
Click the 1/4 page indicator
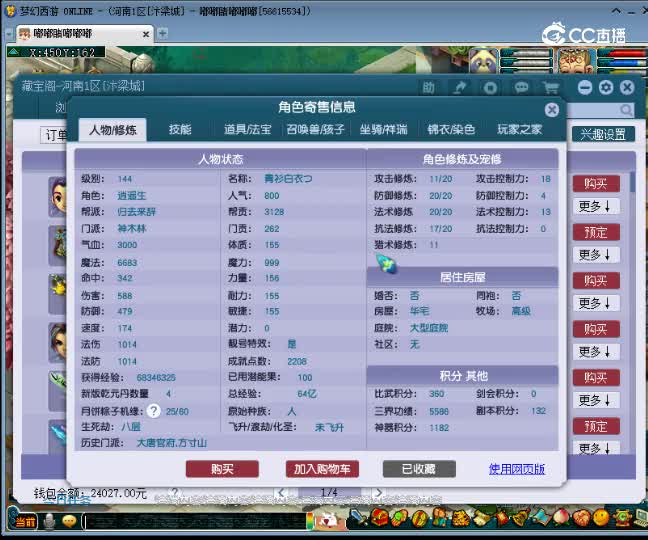pos(329,492)
